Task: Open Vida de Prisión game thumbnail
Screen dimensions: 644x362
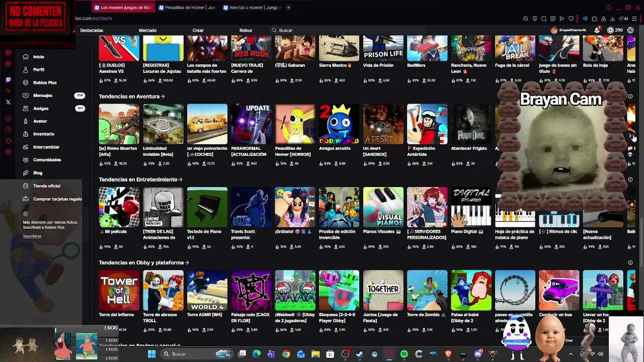Action: pos(383,48)
